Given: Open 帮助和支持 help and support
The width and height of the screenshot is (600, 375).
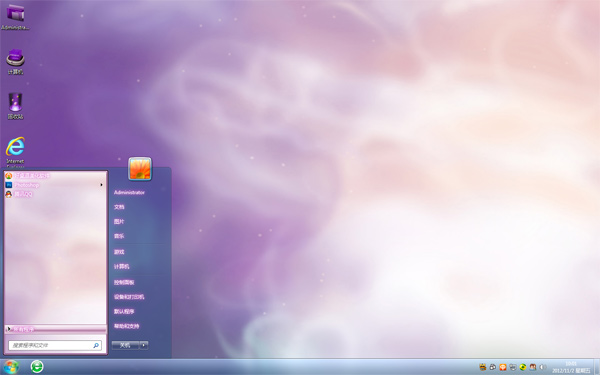Looking at the screenshot, I should (x=127, y=326).
